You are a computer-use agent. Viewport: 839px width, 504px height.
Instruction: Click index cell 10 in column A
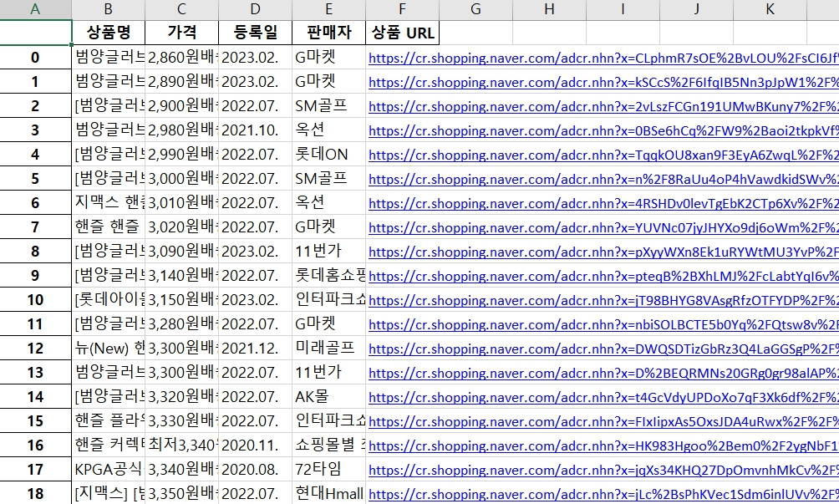coord(35,299)
